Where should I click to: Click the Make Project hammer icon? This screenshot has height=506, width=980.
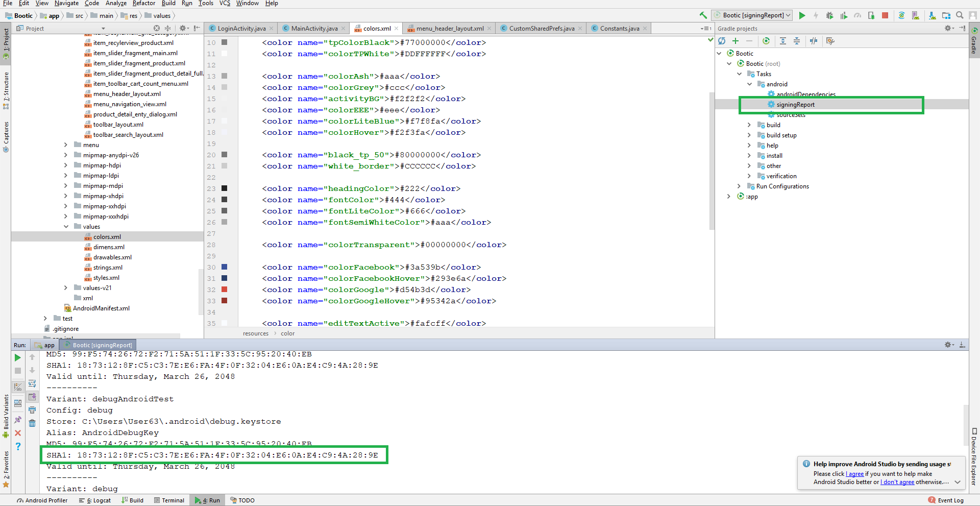tap(703, 15)
